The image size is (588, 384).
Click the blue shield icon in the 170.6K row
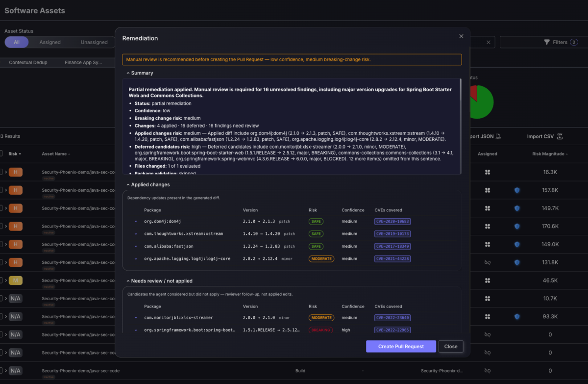[x=517, y=226]
